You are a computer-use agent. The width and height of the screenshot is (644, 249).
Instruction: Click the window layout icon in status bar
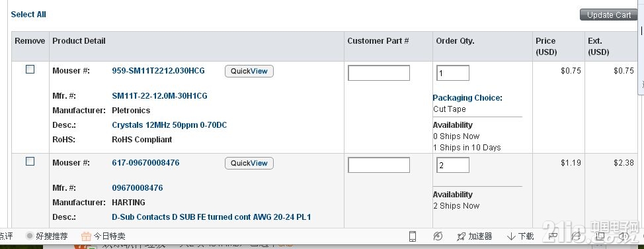pos(600,236)
